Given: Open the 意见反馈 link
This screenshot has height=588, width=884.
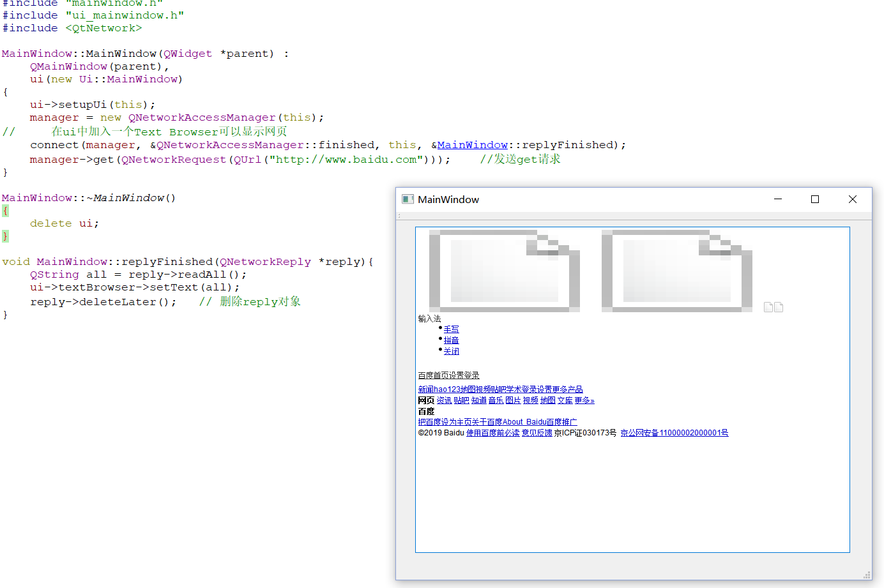Looking at the screenshot, I should click(x=537, y=433).
